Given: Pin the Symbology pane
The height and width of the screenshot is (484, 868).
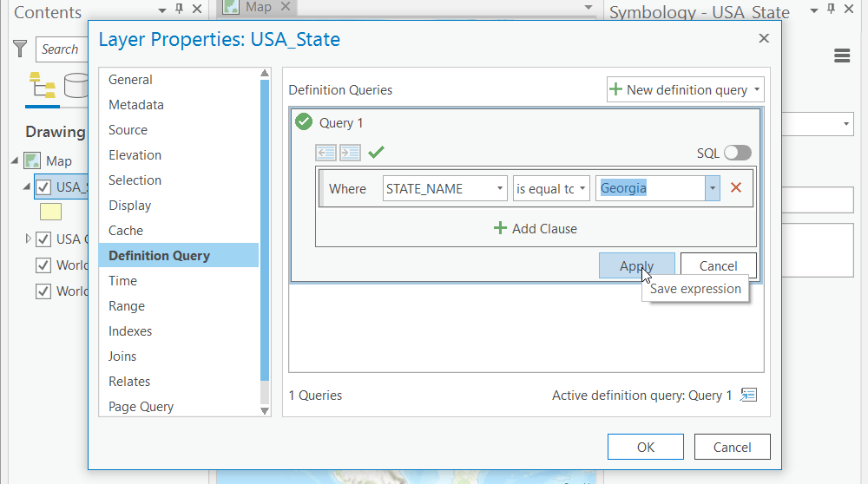Looking at the screenshot, I should 831,9.
